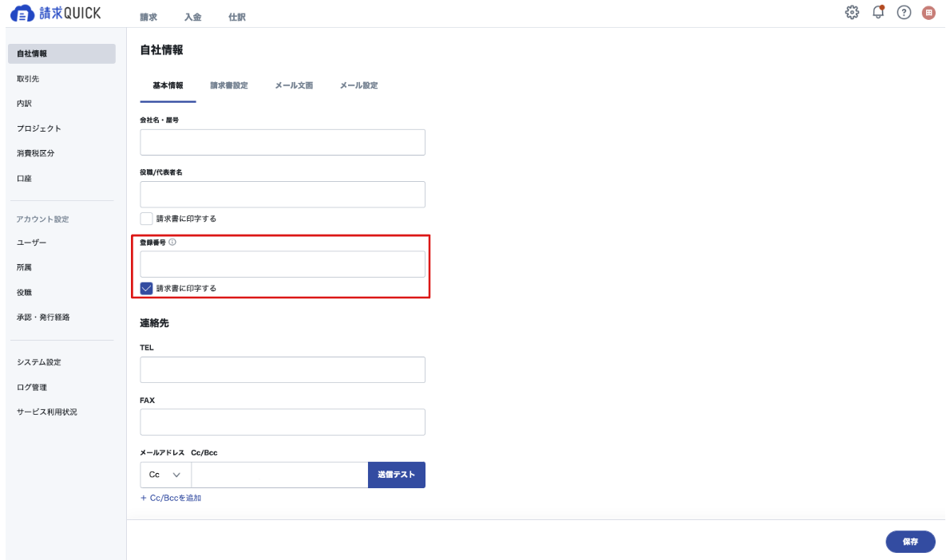Click the Cc email address field
Image resolution: width=946 pixels, height=560 pixels.
point(279,475)
